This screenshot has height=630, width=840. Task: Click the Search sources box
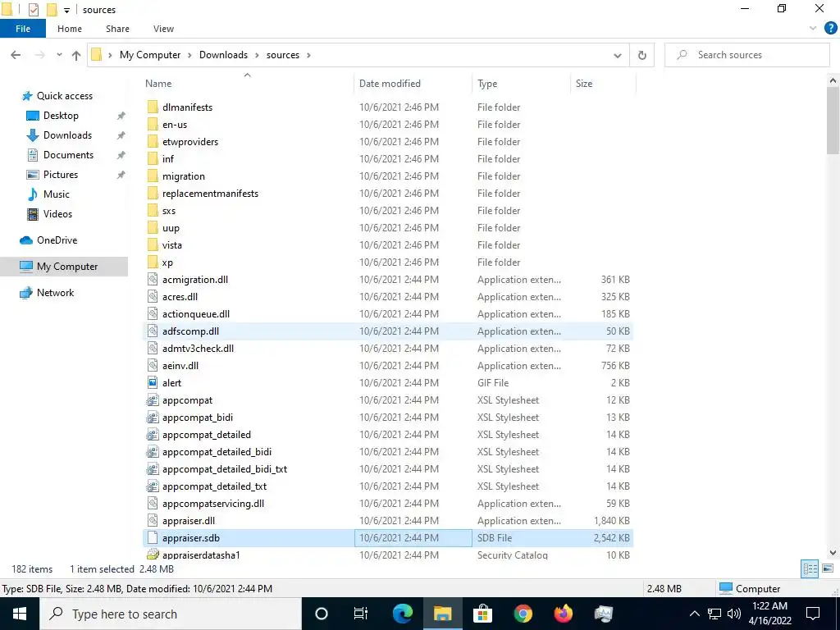746,55
